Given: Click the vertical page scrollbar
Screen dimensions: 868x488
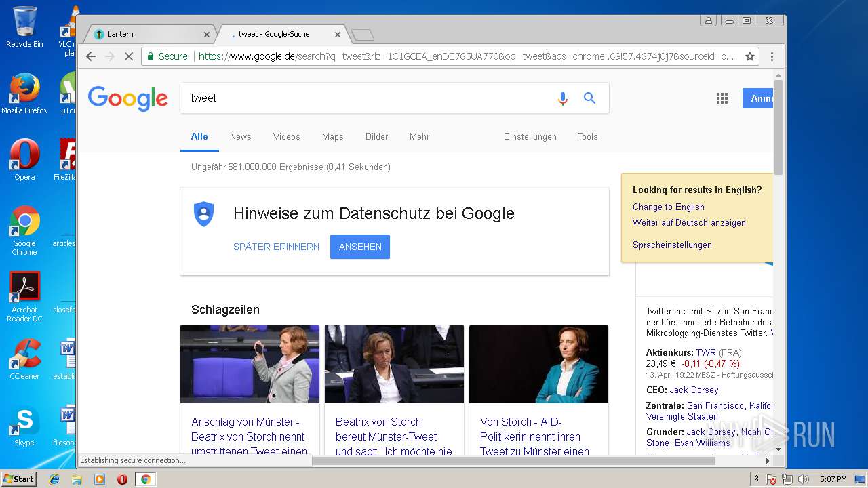Looking at the screenshot, I should point(778,128).
